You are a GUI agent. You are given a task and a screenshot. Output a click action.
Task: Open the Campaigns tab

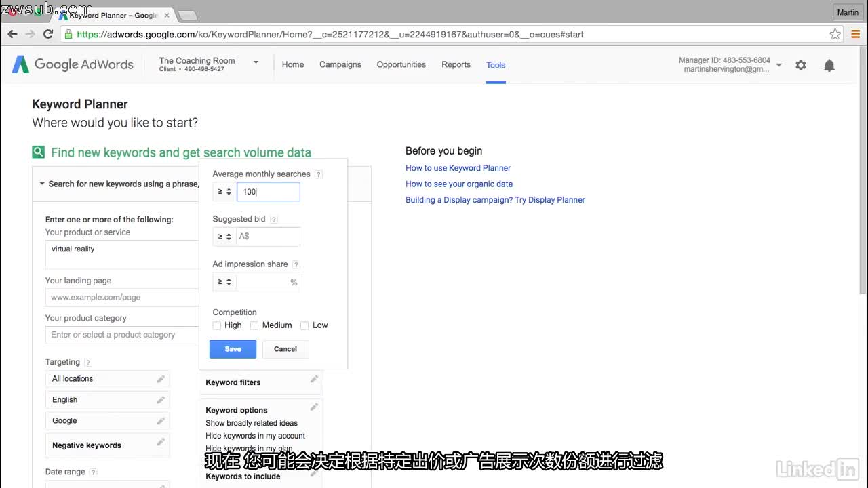coord(340,64)
